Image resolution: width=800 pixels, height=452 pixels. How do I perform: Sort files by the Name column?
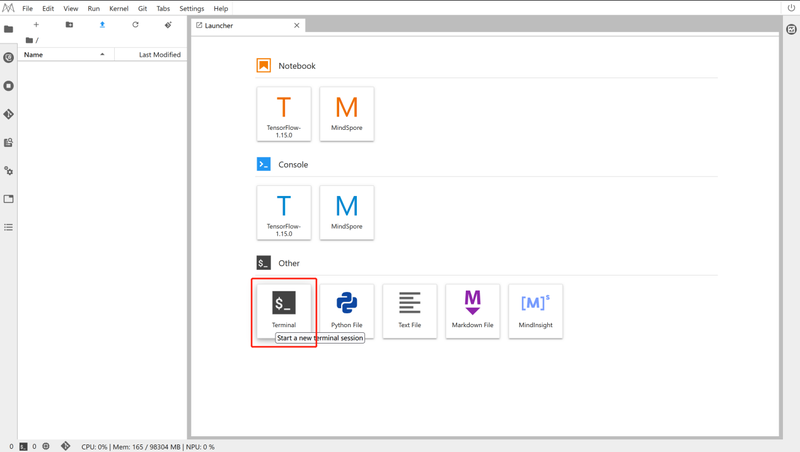coord(66,55)
